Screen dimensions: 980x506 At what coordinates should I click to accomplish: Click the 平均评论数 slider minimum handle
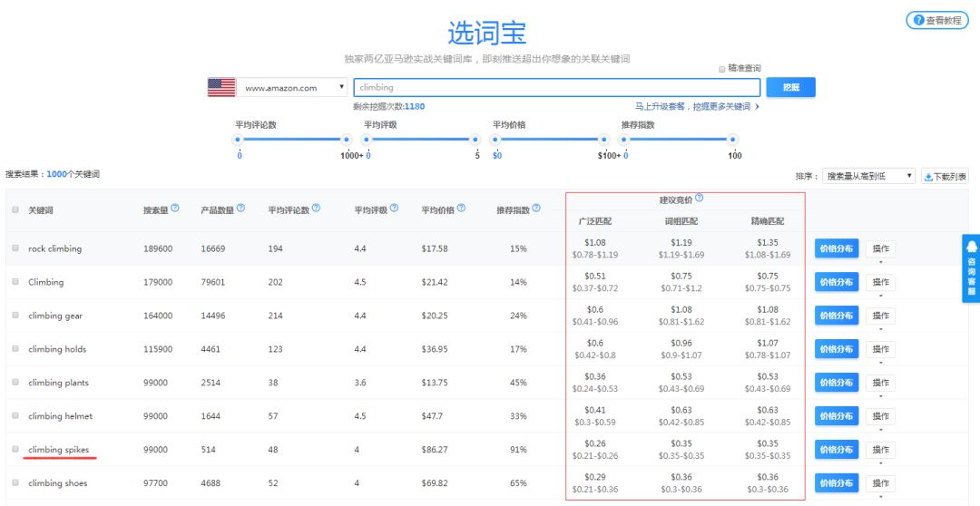tap(238, 140)
